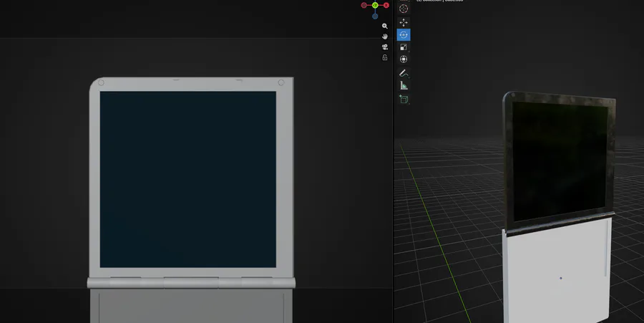This screenshot has width=644, height=323.
Task: Click the zoom magnifier viewport icon
Action: point(384,26)
